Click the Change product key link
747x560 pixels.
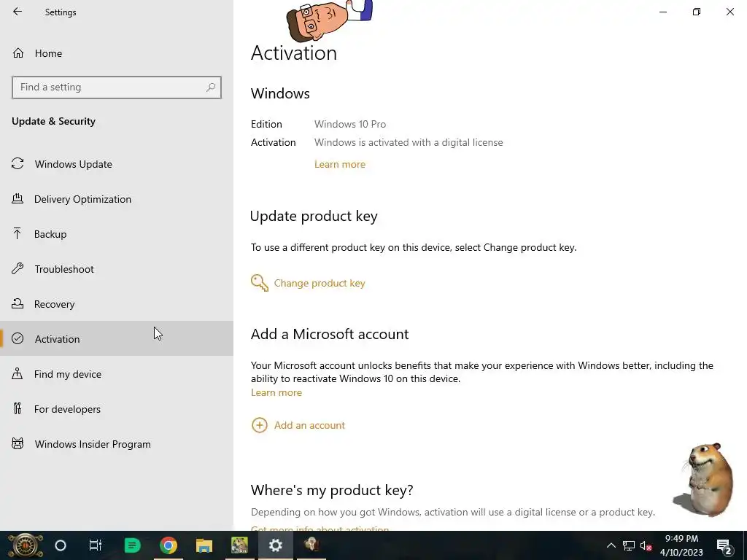point(320,283)
